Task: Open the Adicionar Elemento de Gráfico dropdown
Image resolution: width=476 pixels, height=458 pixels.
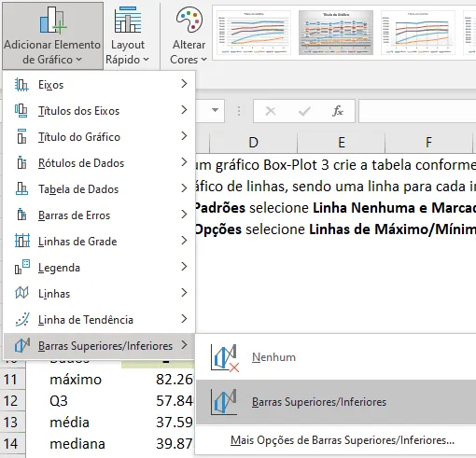Action: 52,35
